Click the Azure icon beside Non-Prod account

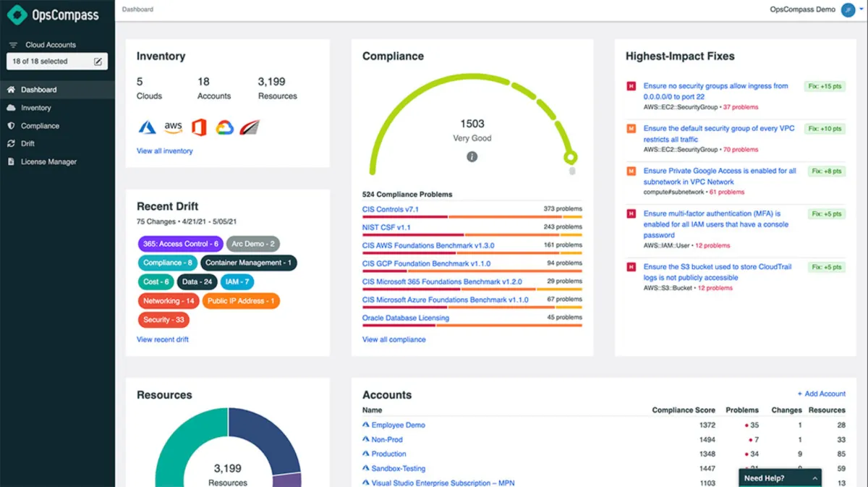366,439
